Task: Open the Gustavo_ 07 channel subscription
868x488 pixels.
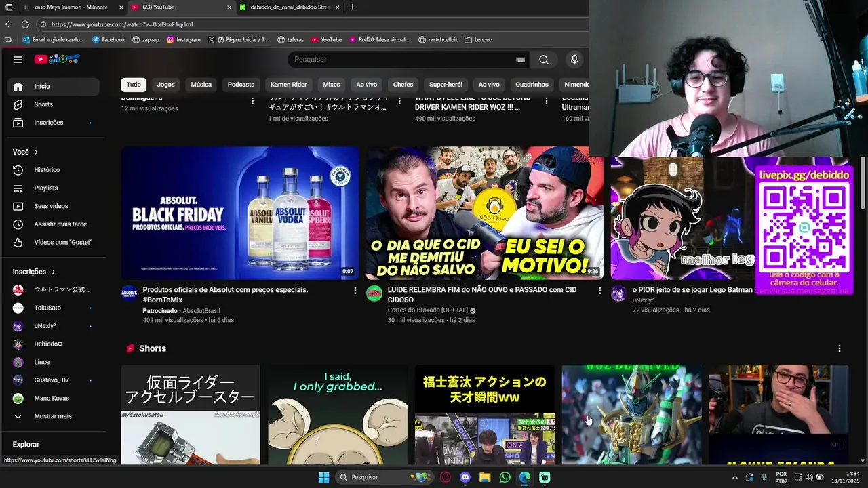Action: click(x=53, y=380)
